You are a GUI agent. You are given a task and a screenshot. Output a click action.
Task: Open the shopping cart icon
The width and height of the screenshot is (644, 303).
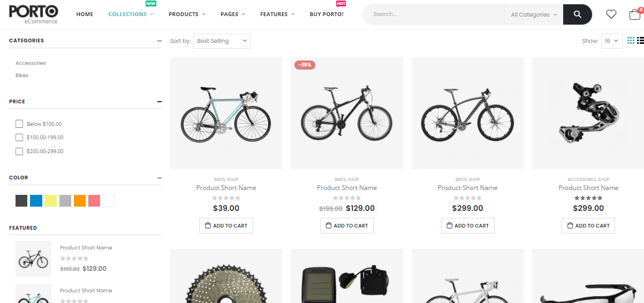tap(634, 14)
